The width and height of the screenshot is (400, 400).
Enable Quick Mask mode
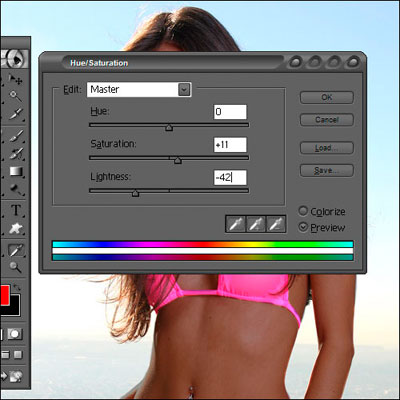15,334
